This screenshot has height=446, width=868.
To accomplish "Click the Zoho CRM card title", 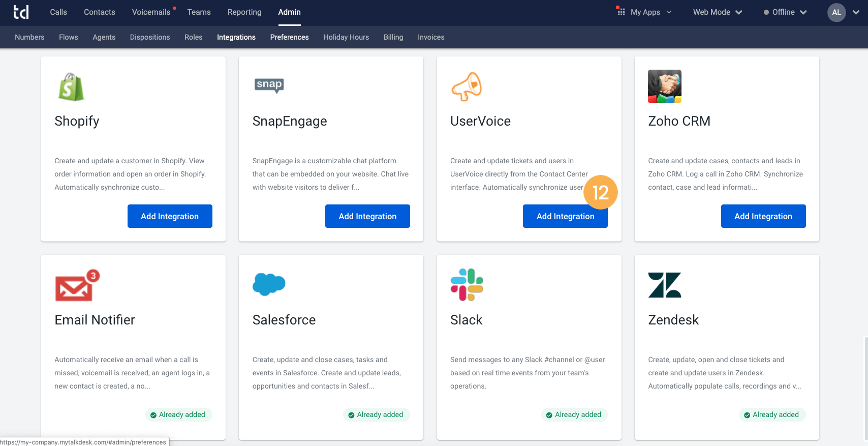I will tap(679, 121).
